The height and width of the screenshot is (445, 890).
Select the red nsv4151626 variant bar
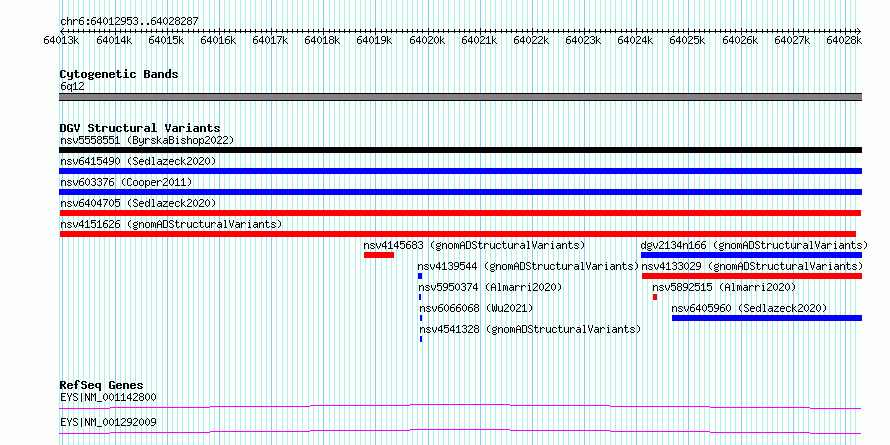457,234
